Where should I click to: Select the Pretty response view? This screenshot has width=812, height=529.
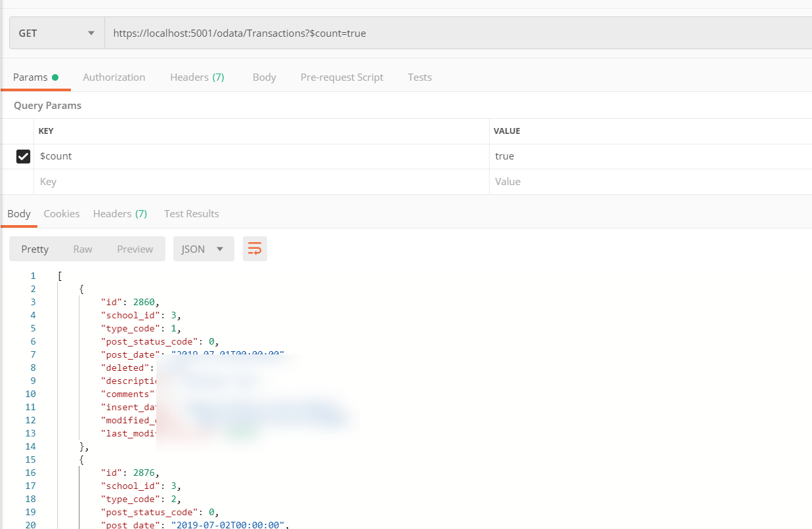[x=35, y=249]
